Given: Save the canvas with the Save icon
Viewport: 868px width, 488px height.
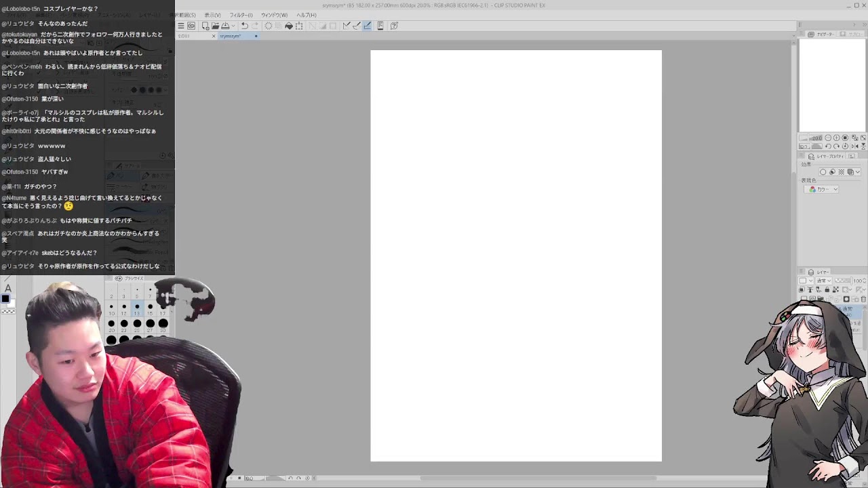Looking at the screenshot, I should click(225, 26).
